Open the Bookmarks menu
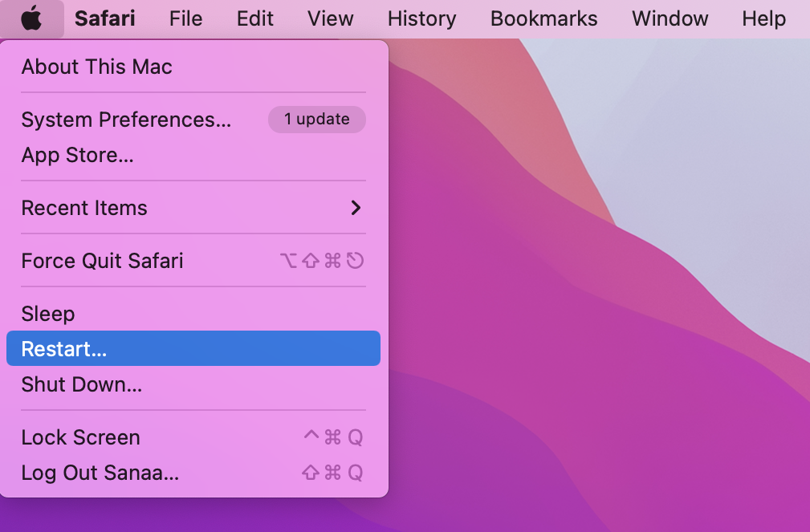 pyautogui.click(x=543, y=18)
